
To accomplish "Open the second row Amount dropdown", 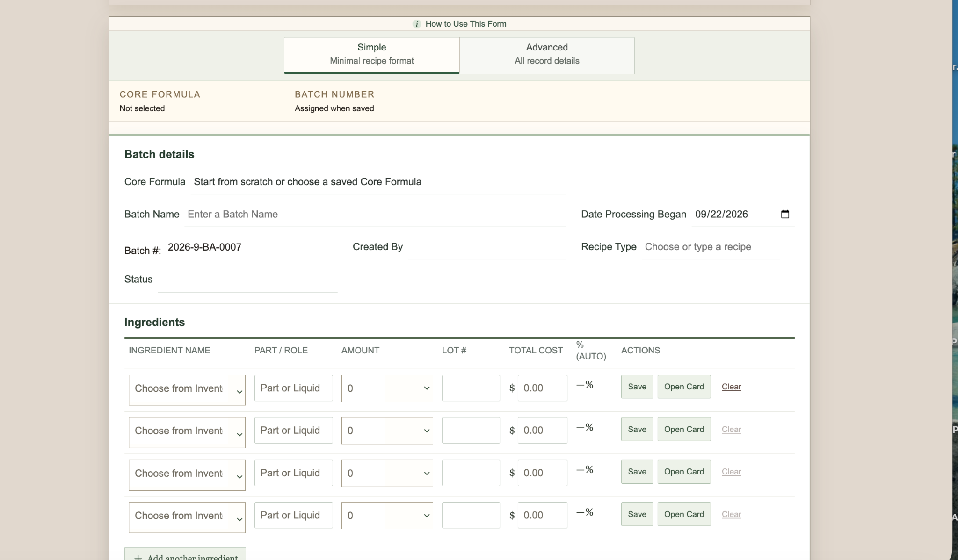I will click(387, 431).
